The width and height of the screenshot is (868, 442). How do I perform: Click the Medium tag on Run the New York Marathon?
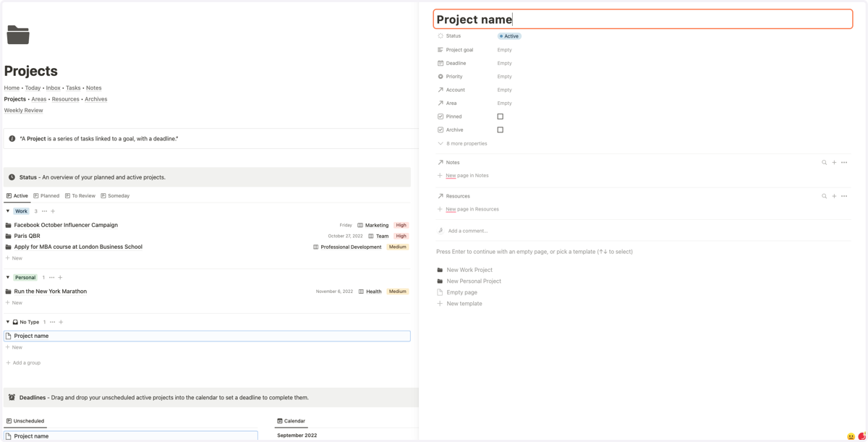click(398, 292)
